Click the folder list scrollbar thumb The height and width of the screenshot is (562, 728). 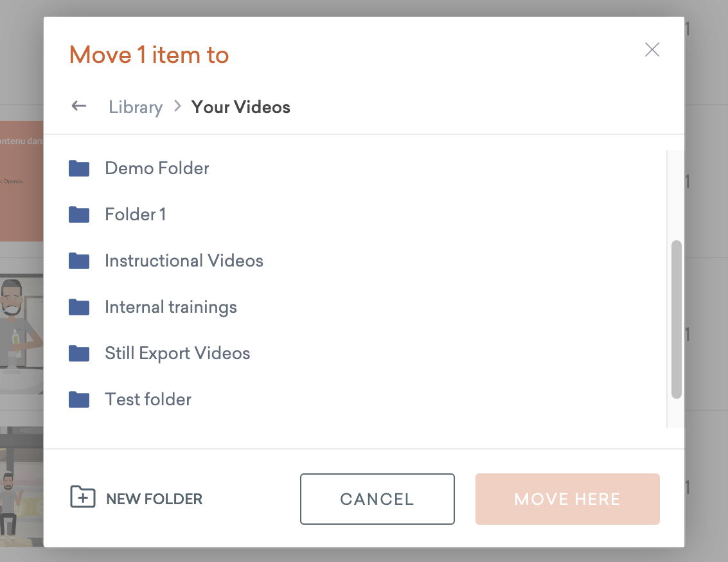point(676,320)
